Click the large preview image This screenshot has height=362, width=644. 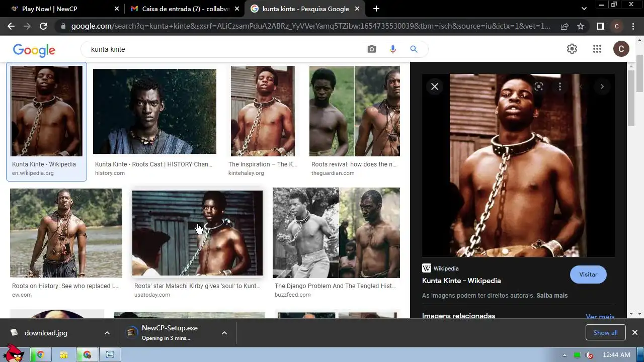pos(518,166)
